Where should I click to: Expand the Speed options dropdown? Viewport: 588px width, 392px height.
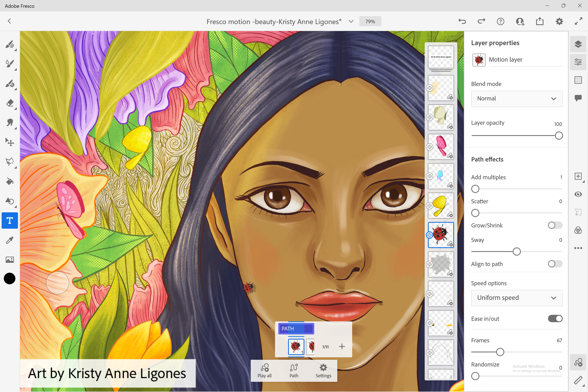(x=517, y=298)
